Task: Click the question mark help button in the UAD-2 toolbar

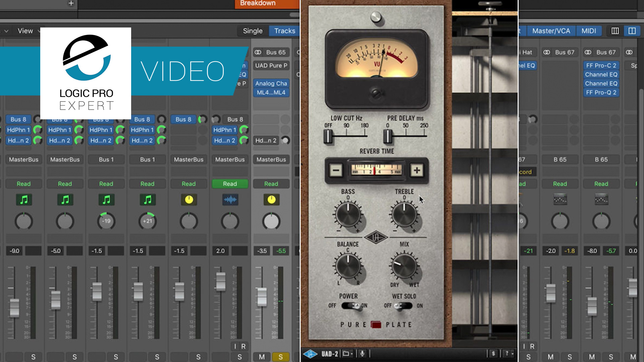Action: point(508,354)
